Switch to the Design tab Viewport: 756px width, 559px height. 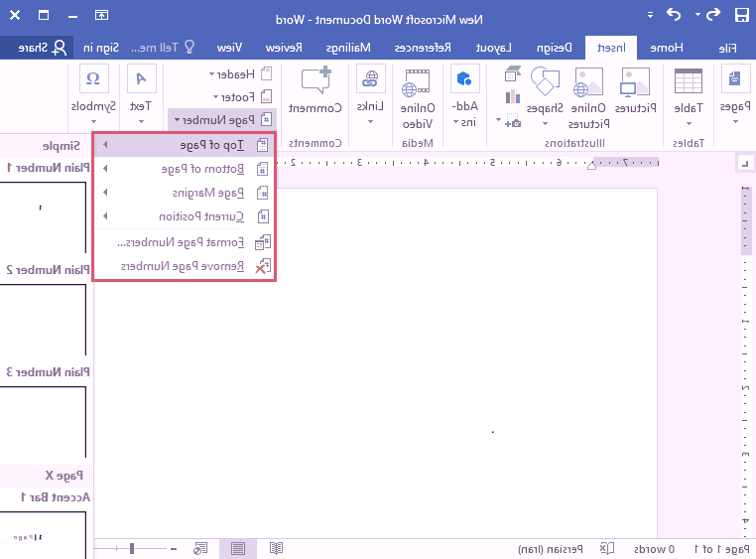(x=554, y=48)
